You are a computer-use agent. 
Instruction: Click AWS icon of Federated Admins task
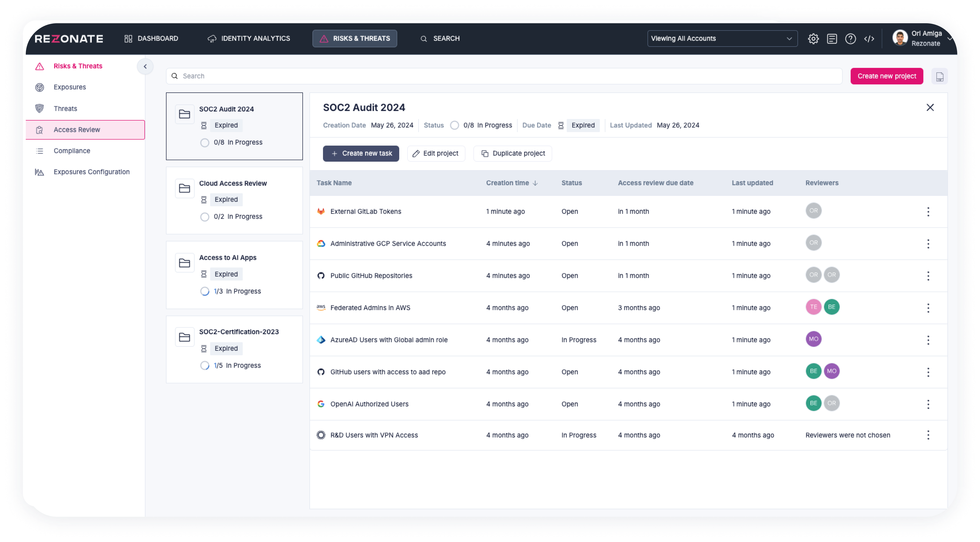(321, 308)
